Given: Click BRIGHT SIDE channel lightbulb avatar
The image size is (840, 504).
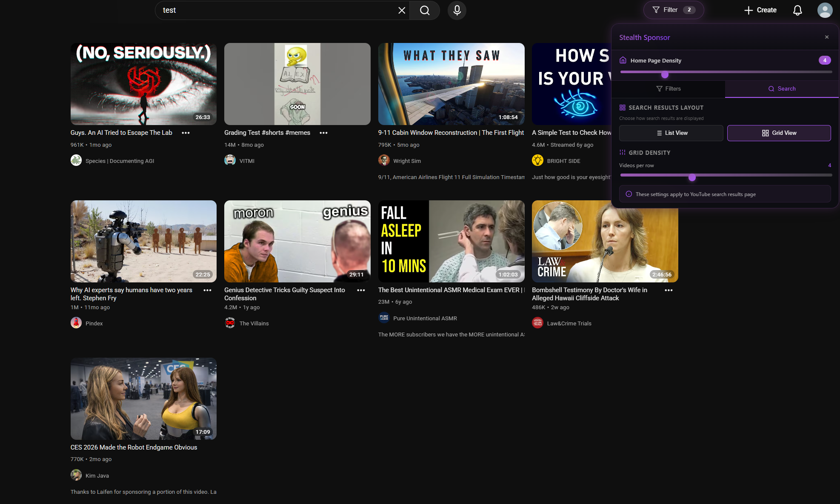Looking at the screenshot, I should click(x=537, y=160).
